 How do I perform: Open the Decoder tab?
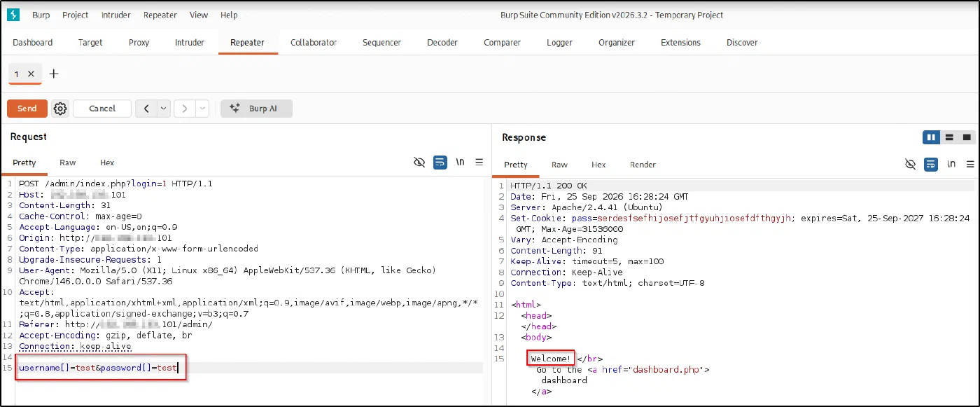pyautogui.click(x=442, y=42)
